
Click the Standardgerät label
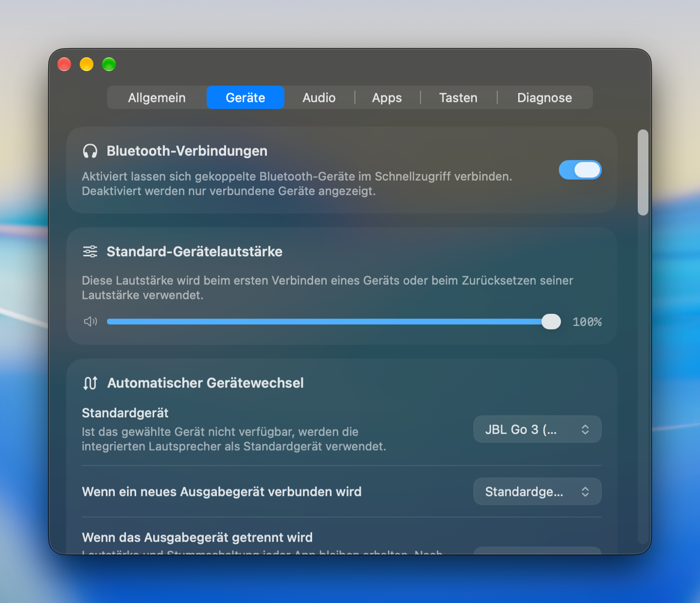point(125,413)
